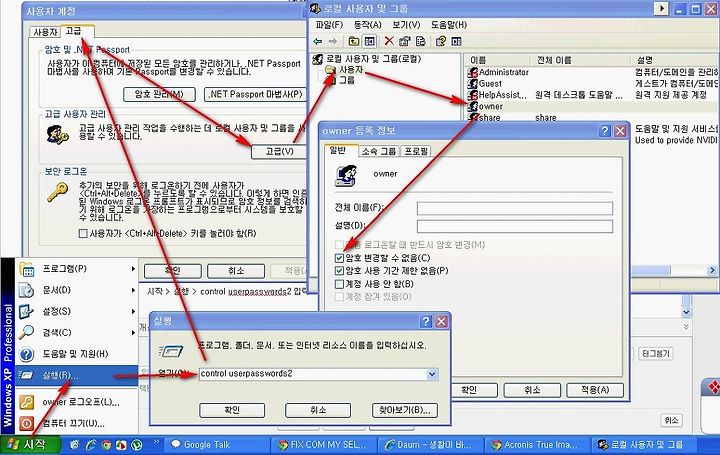The height and width of the screenshot is (455, 720).
Task: Click 확인 button in Run dialog
Action: point(232,410)
